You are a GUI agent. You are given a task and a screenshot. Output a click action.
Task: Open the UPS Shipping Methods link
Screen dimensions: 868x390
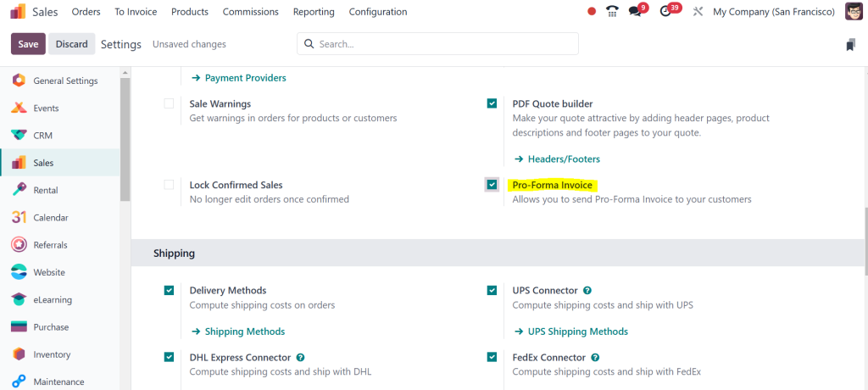click(571, 331)
